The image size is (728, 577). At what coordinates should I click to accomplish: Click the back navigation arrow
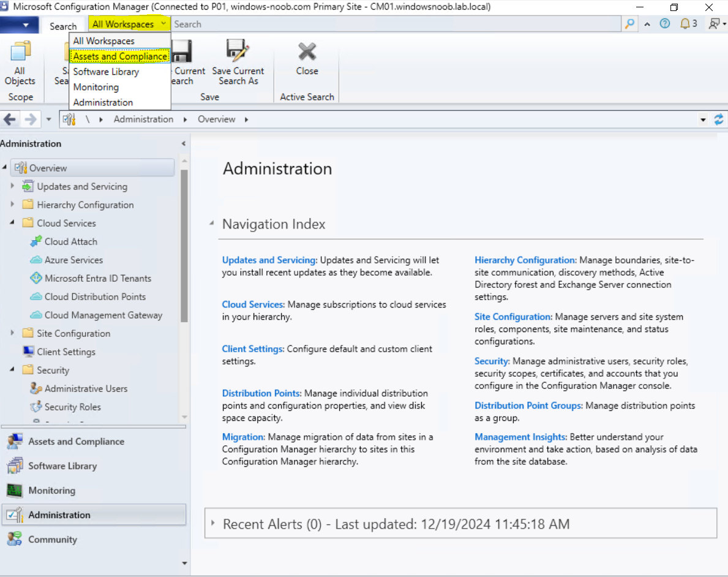pyautogui.click(x=10, y=119)
